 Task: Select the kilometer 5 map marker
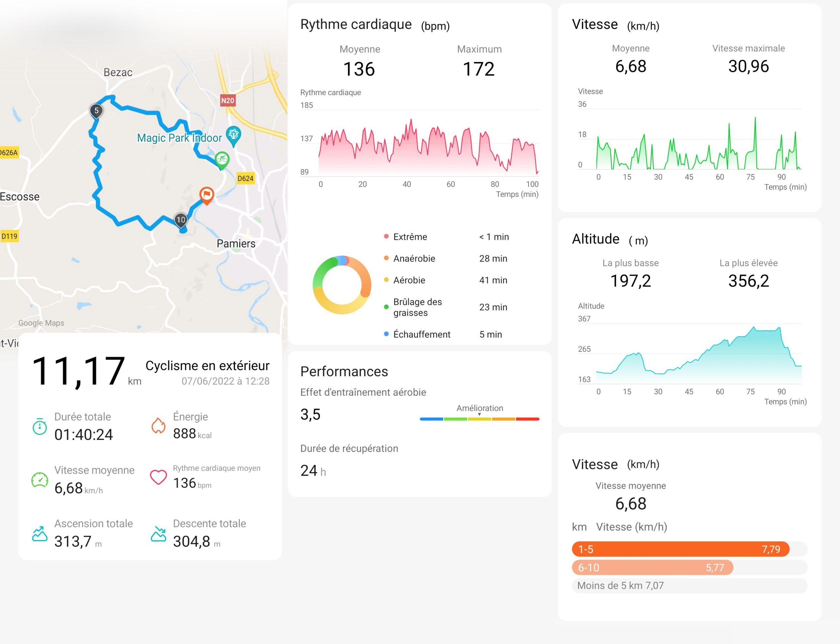[96, 111]
